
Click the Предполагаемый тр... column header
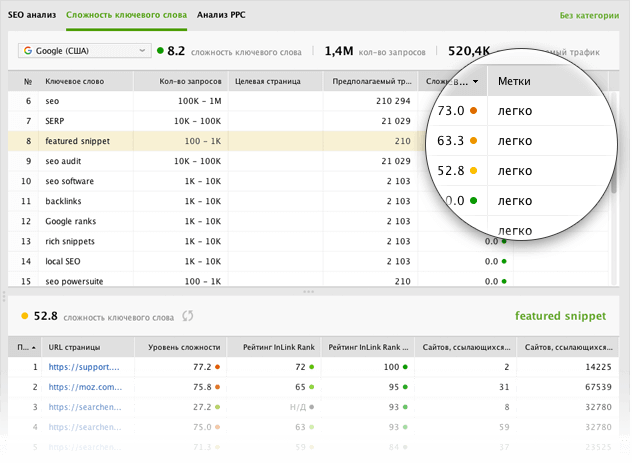[372, 81]
